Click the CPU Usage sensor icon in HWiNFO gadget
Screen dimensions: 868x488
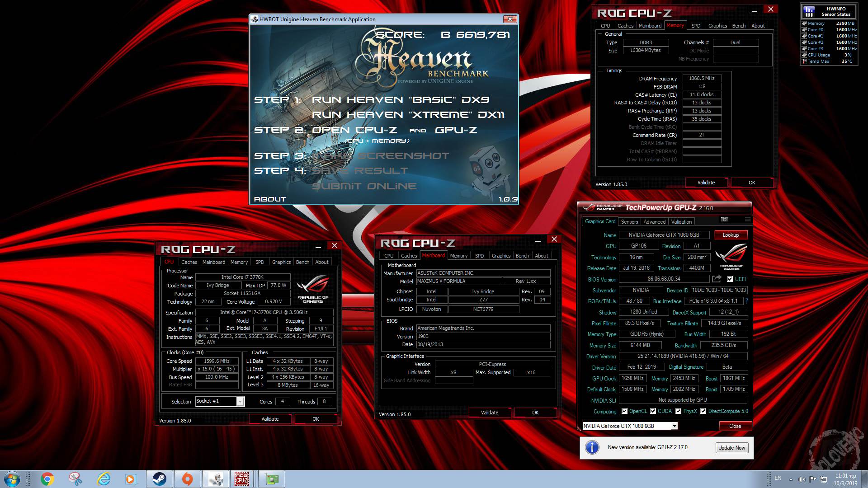tap(804, 55)
